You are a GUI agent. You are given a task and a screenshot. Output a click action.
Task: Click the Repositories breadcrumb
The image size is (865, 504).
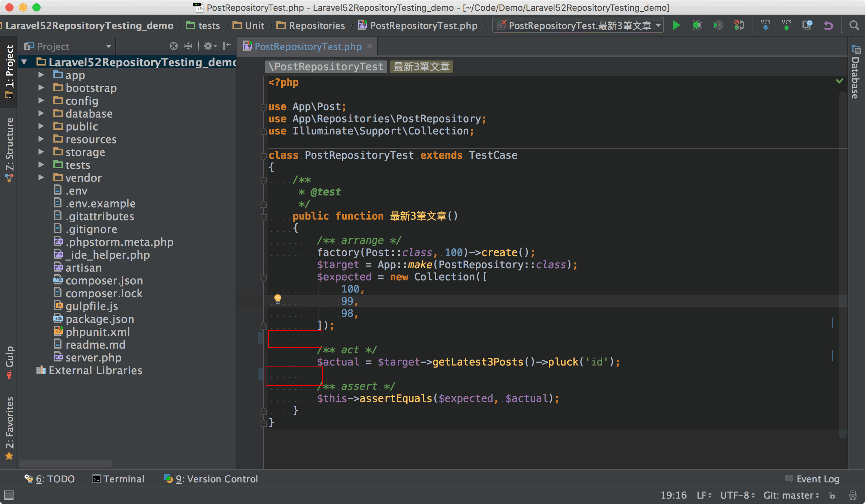(311, 25)
